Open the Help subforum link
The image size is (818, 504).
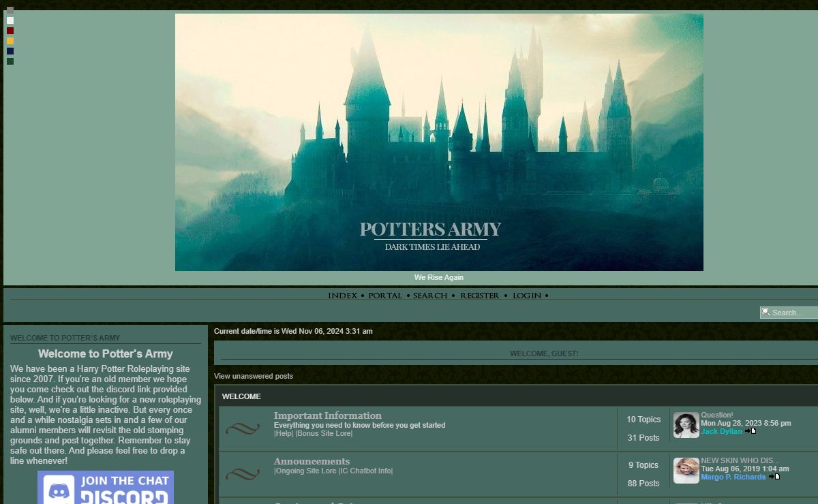click(x=284, y=434)
